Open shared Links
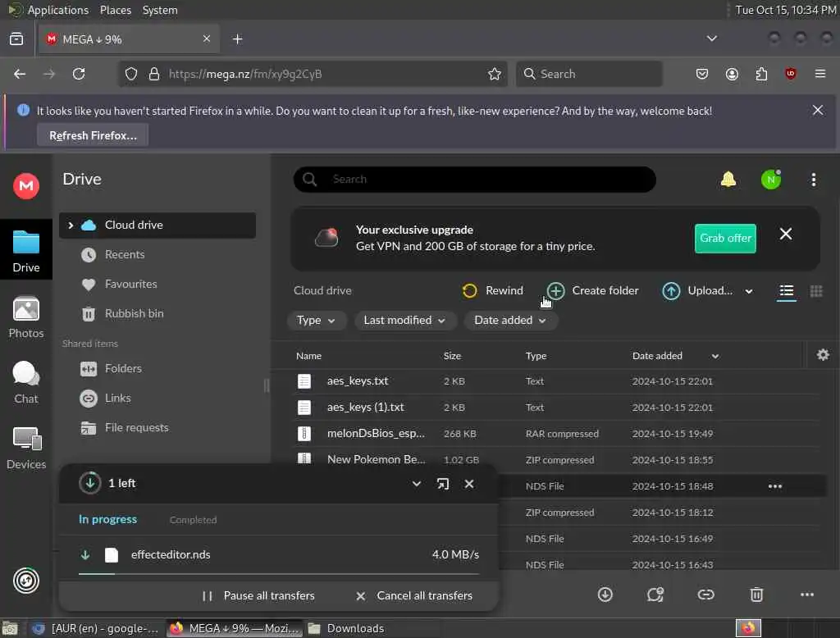The width and height of the screenshot is (840, 638). coord(117,398)
